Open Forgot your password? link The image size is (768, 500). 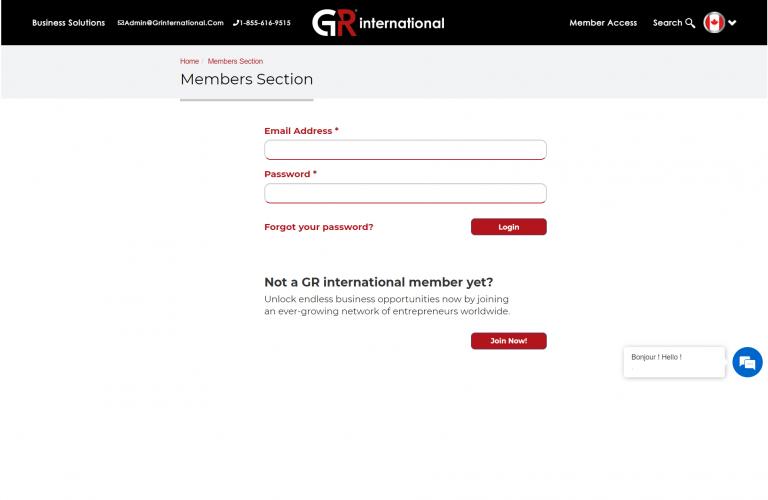pyautogui.click(x=318, y=227)
